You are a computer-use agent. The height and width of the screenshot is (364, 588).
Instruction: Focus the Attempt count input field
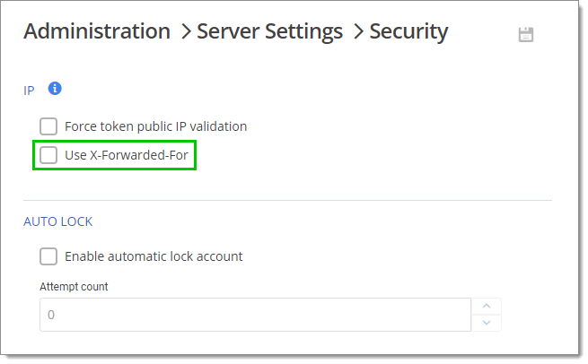point(255,315)
